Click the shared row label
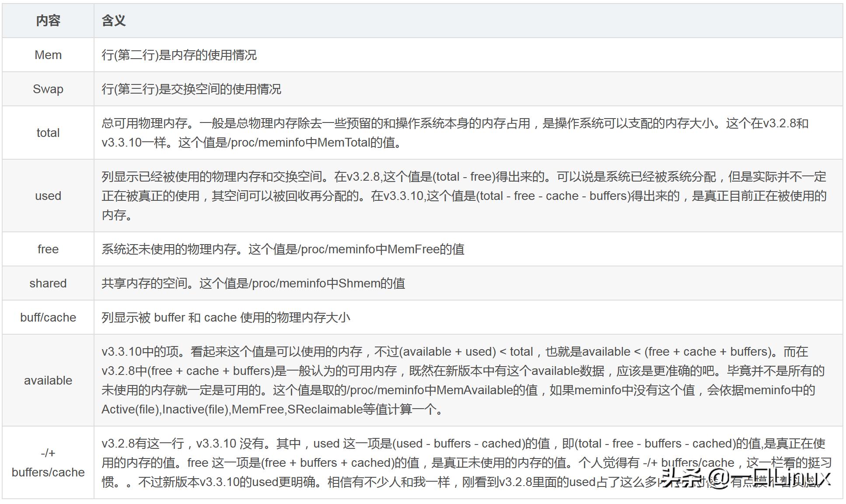This screenshot has height=504, width=846. click(x=48, y=283)
